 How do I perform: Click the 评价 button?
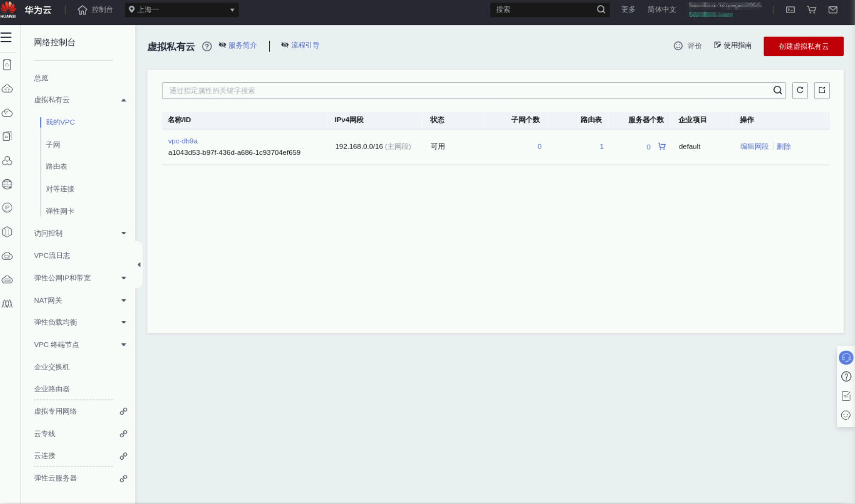click(x=688, y=46)
